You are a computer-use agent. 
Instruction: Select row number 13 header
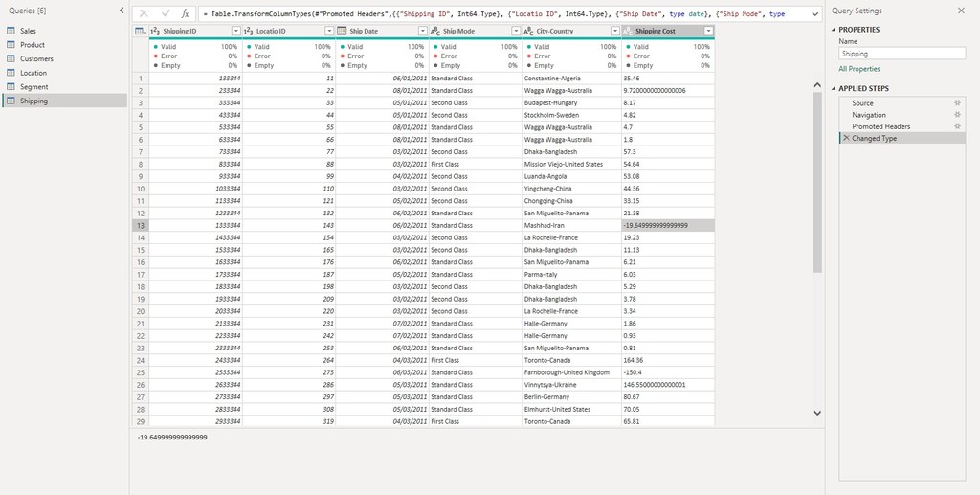(140, 226)
